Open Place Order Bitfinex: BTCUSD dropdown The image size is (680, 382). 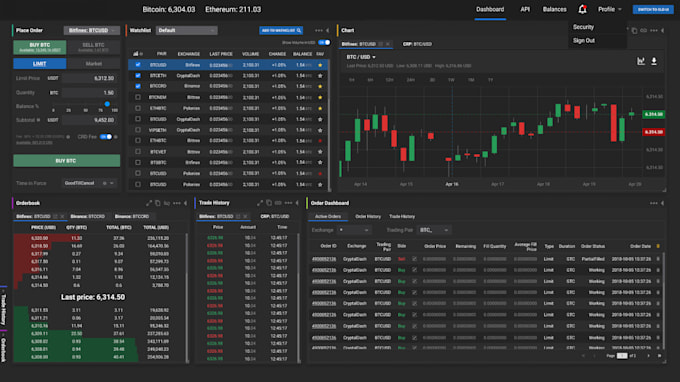[92, 30]
